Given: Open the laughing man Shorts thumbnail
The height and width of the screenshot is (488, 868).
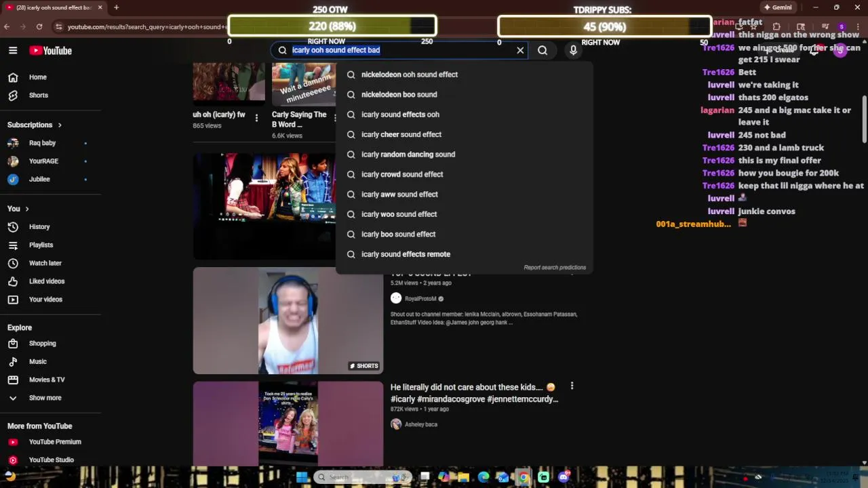Looking at the screenshot, I should click(288, 320).
